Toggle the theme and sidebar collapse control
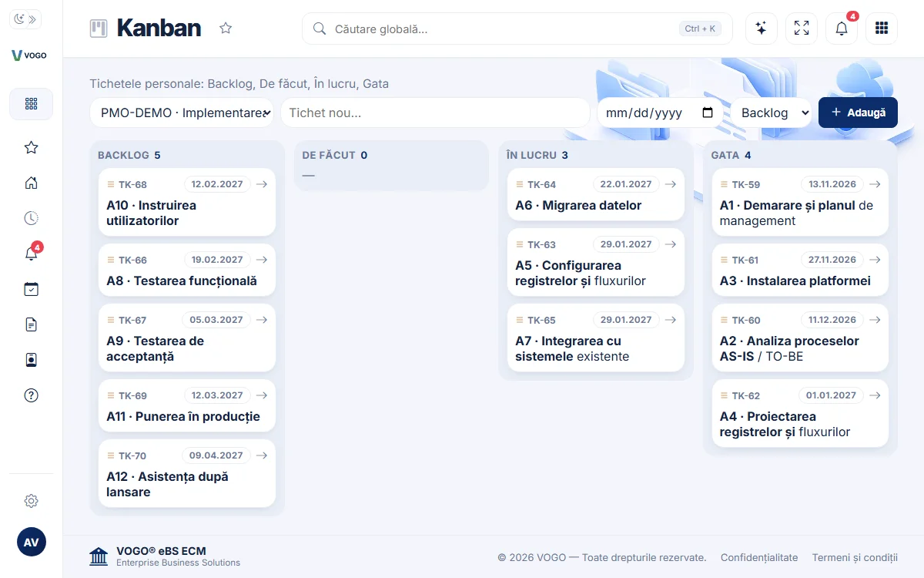This screenshot has width=924, height=578. tap(25, 20)
